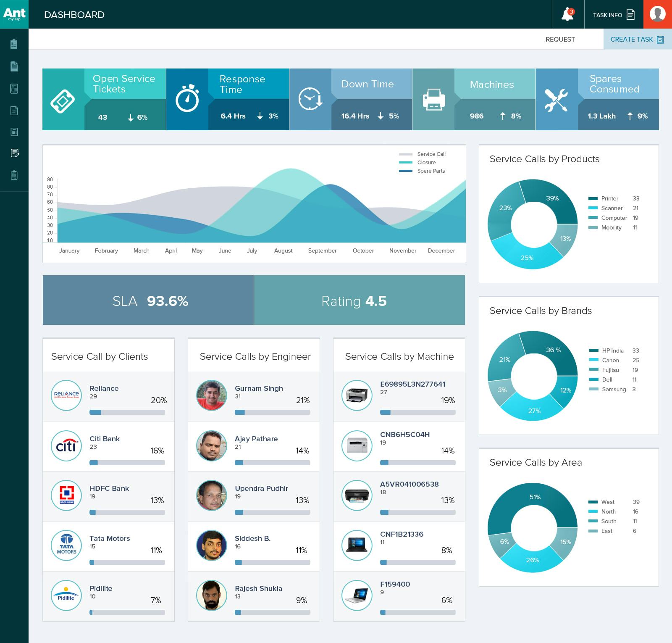Open the Reliance client entry
Viewport: 672px width, 643px height.
pyautogui.click(x=108, y=395)
